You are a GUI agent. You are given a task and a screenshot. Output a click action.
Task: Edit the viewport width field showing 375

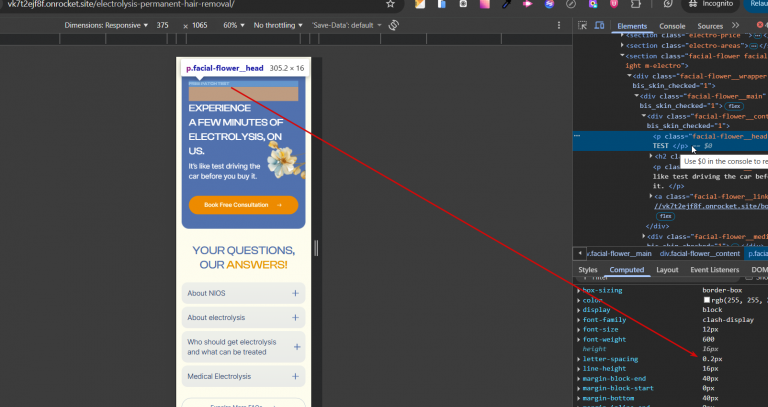[163, 25]
